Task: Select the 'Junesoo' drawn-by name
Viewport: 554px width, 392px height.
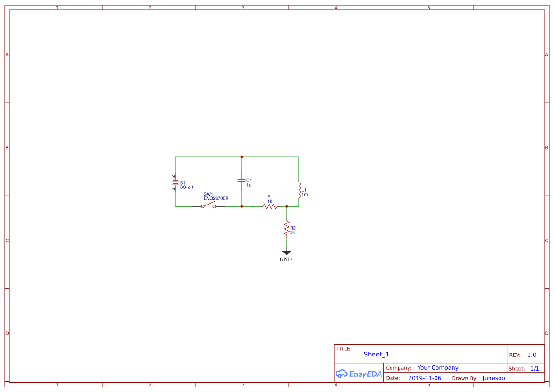Action: (x=494, y=378)
